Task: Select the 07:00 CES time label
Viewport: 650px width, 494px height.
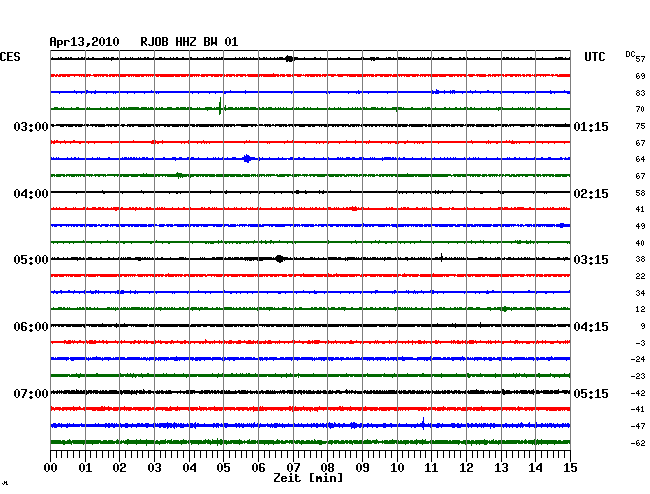Action: [x=31, y=393]
